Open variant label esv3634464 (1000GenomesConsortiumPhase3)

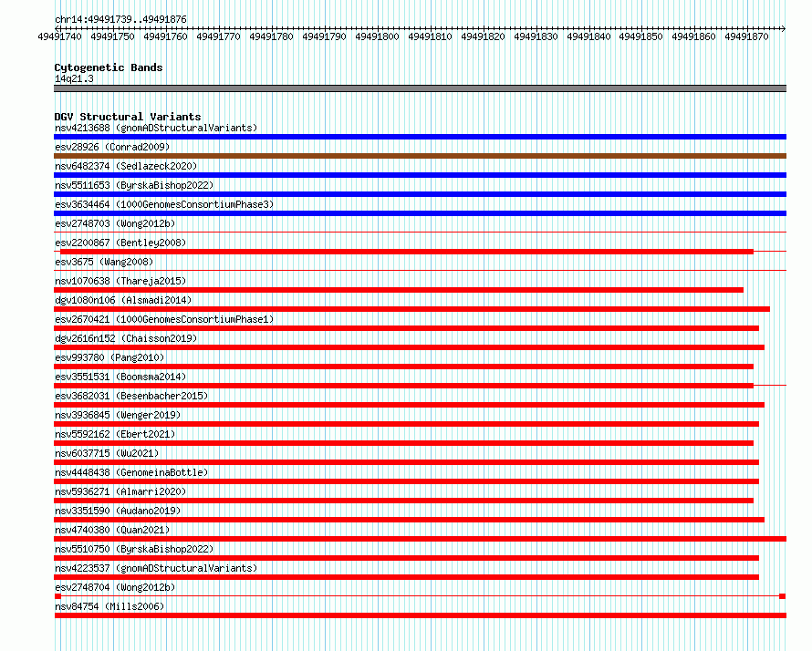[164, 204]
